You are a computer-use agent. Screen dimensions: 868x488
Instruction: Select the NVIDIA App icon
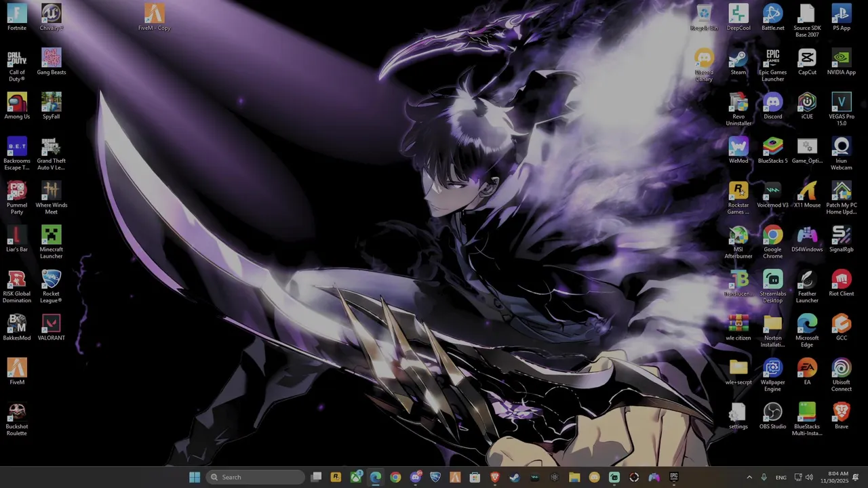pos(842,62)
